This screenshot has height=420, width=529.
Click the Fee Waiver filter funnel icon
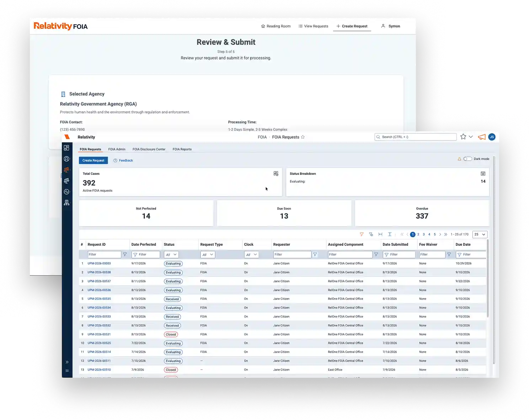click(449, 255)
